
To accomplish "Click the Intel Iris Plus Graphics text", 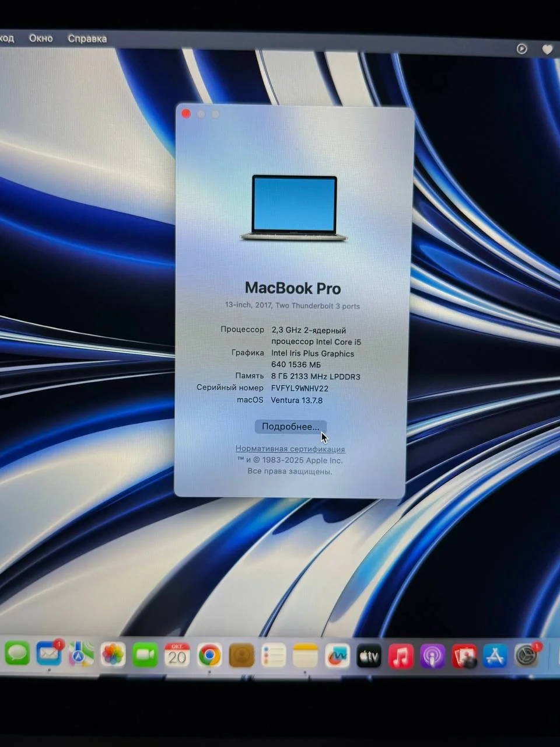I will [313, 359].
